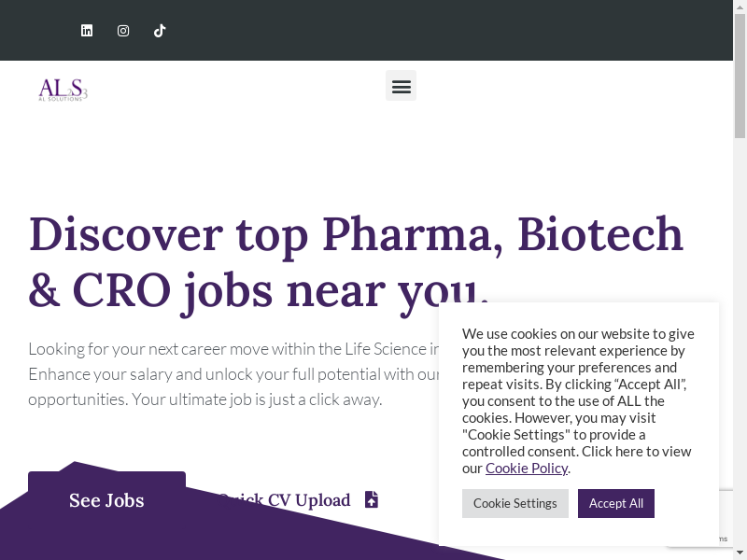Screen dimensions: 747x560
Task: Click the page scrollbar thumb
Action: 740,75
